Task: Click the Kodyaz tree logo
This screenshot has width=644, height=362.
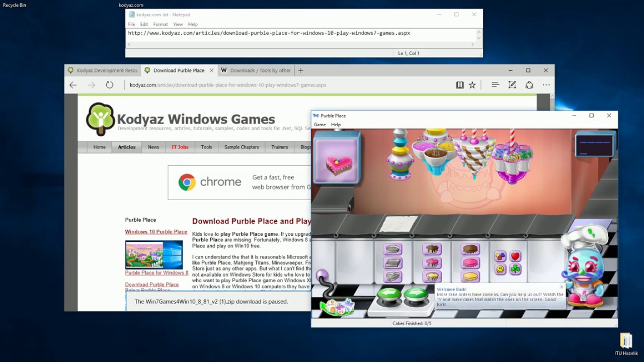Action: (x=100, y=119)
